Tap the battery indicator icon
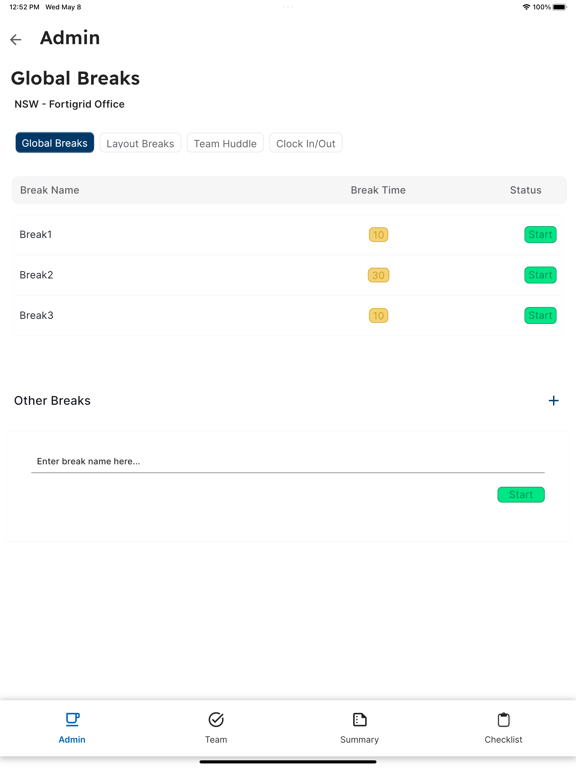The width and height of the screenshot is (576, 768). tap(560, 7)
